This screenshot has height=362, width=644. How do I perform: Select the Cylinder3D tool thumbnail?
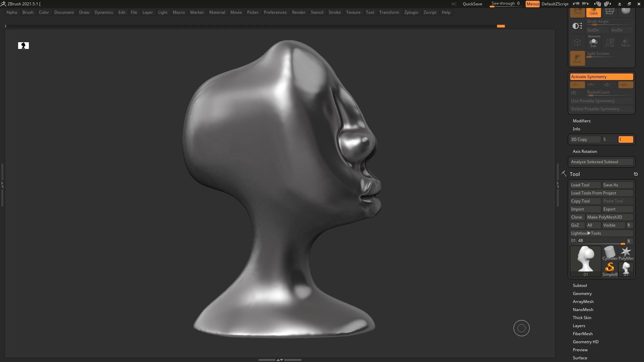point(609,253)
